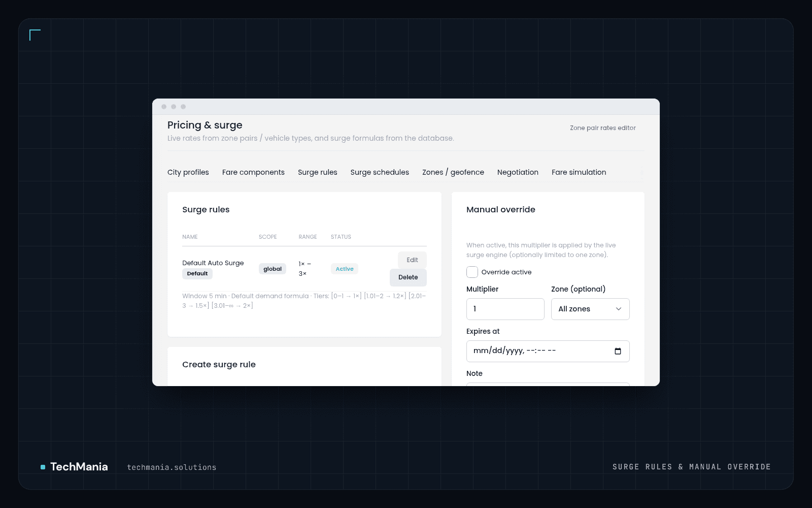The height and width of the screenshot is (508, 812).
Task: Open the Fare components tab
Action: pos(253,172)
